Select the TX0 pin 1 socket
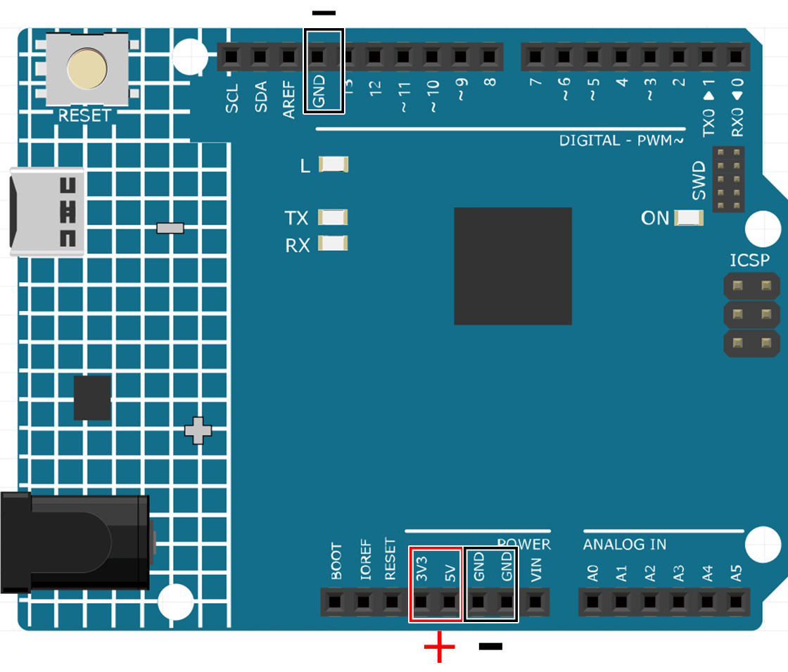 point(708,56)
